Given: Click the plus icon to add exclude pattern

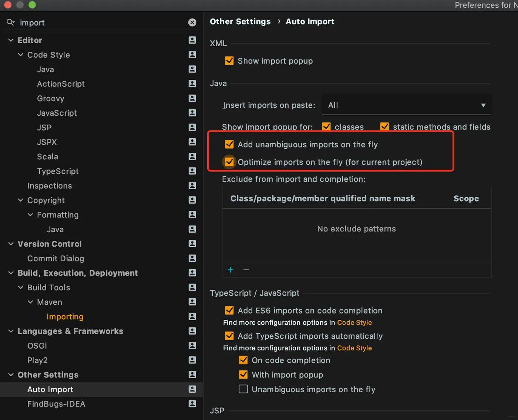Looking at the screenshot, I should (231, 270).
